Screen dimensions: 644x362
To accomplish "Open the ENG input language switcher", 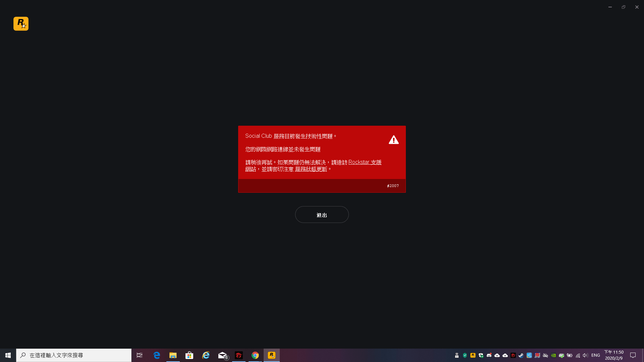I will click(x=596, y=355).
